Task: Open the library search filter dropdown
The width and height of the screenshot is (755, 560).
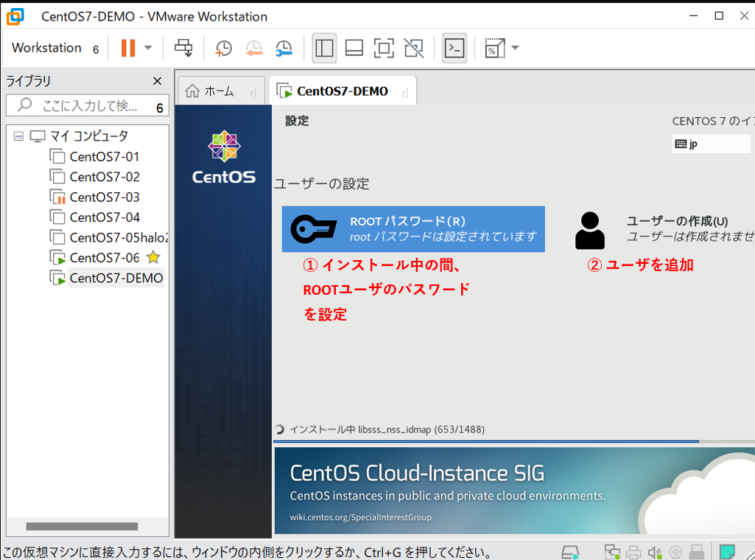Action: [160, 108]
